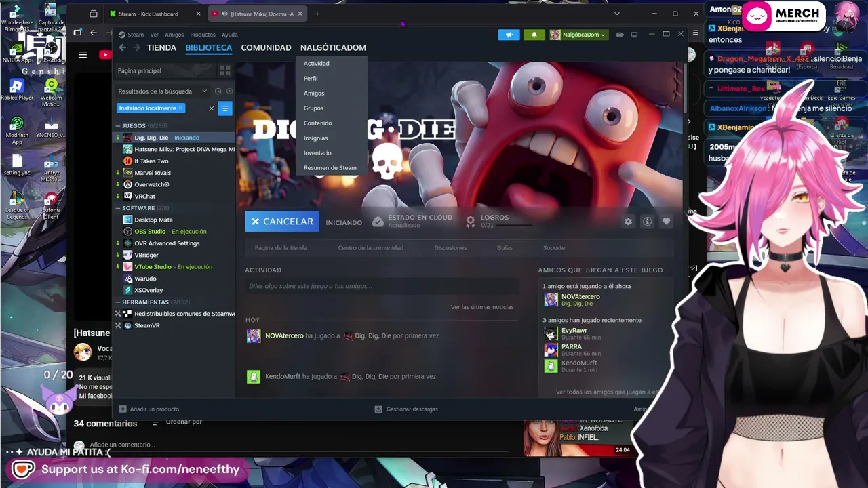This screenshot has width=868, height=488.
Task: Go forward in Steam navigation
Action: click(x=136, y=47)
